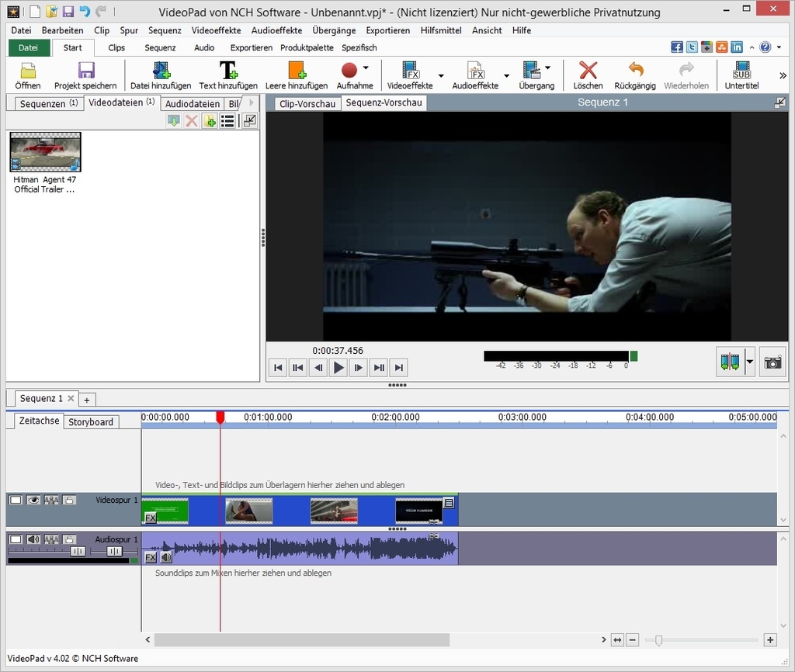Expand the split-clip button dropdown arrow
This screenshot has width=795, height=672.
click(750, 362)
